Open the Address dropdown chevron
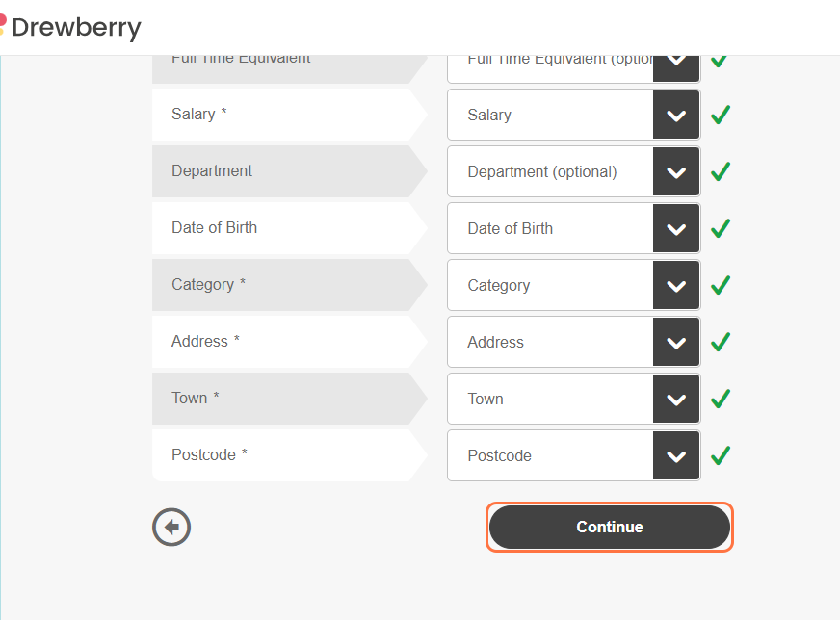The image size is (840, 620). (676, 342)
